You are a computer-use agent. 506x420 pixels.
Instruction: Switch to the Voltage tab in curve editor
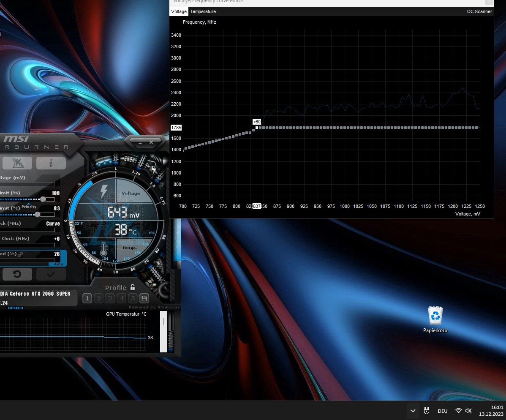pyautogui.click(x=179, y=11)
